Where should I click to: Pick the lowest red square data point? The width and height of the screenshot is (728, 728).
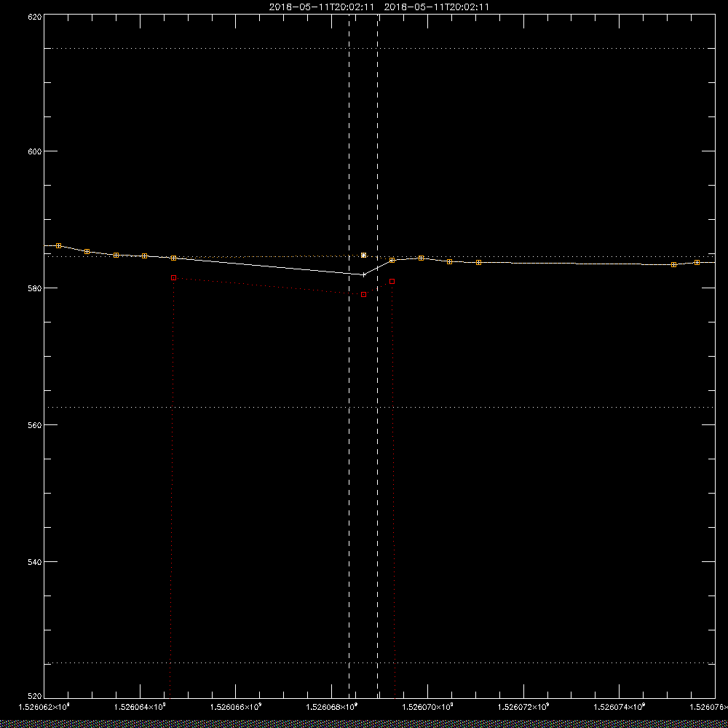(x=363, y=294)
